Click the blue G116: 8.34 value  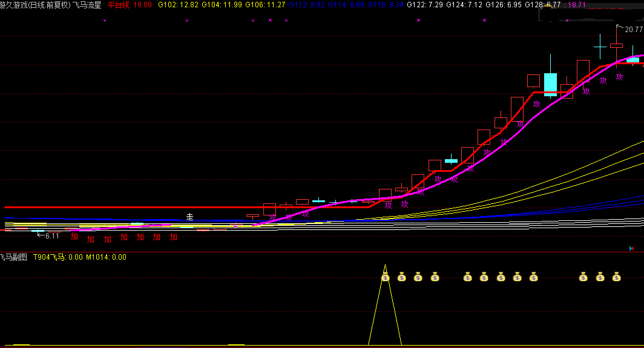coord(386,5)
